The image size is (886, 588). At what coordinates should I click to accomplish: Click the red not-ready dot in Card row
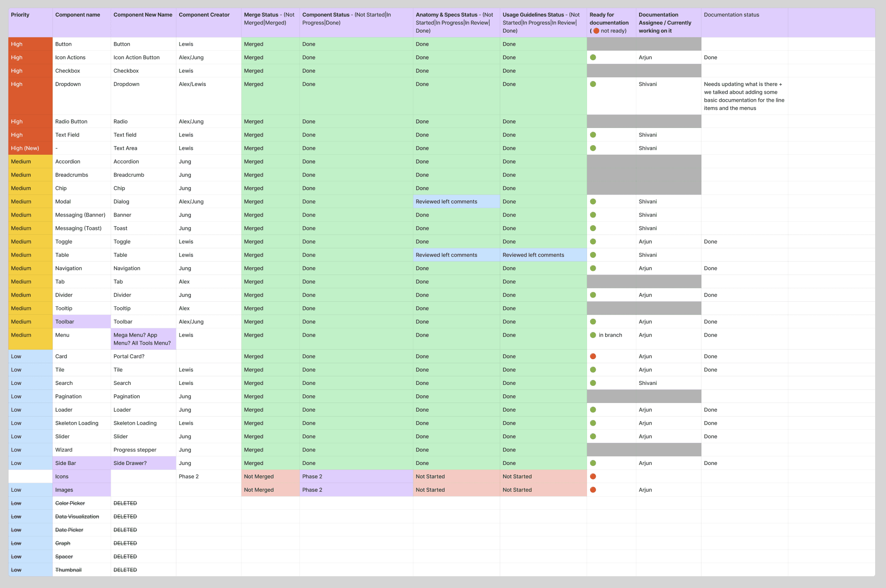click(x=593, y=356)
